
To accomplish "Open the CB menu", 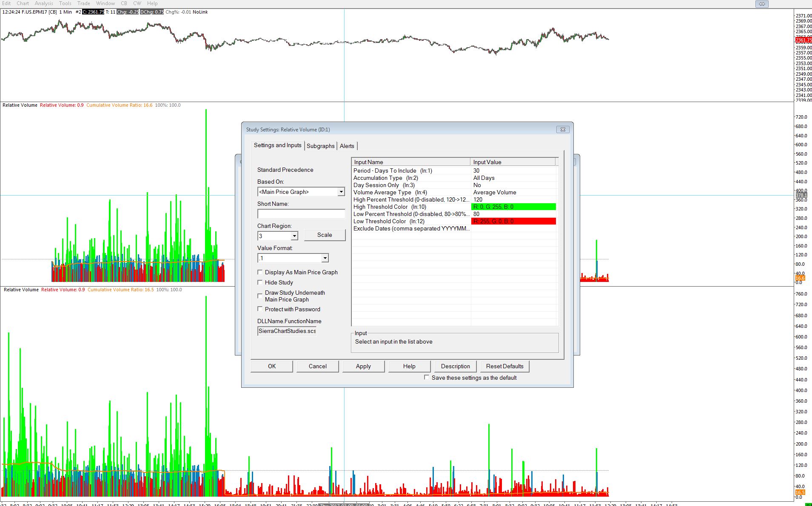I will tap(124, 3).
